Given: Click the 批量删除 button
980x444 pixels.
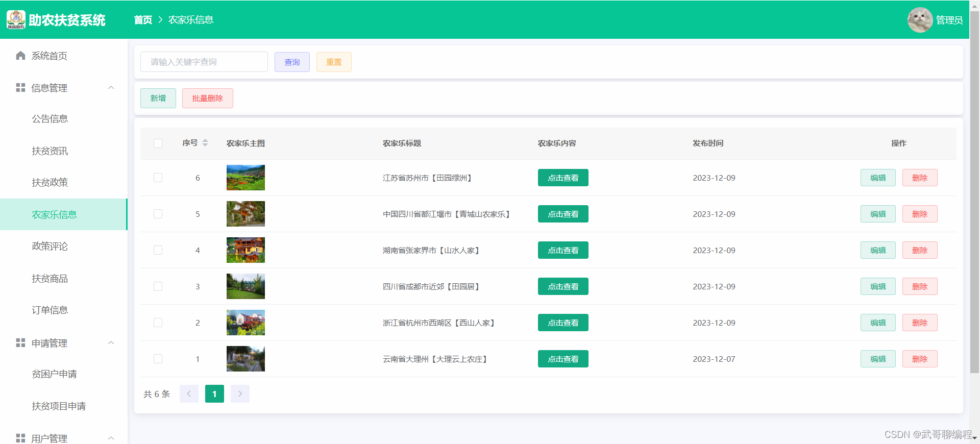Looking at the screenshot, I should coord(208,98).
